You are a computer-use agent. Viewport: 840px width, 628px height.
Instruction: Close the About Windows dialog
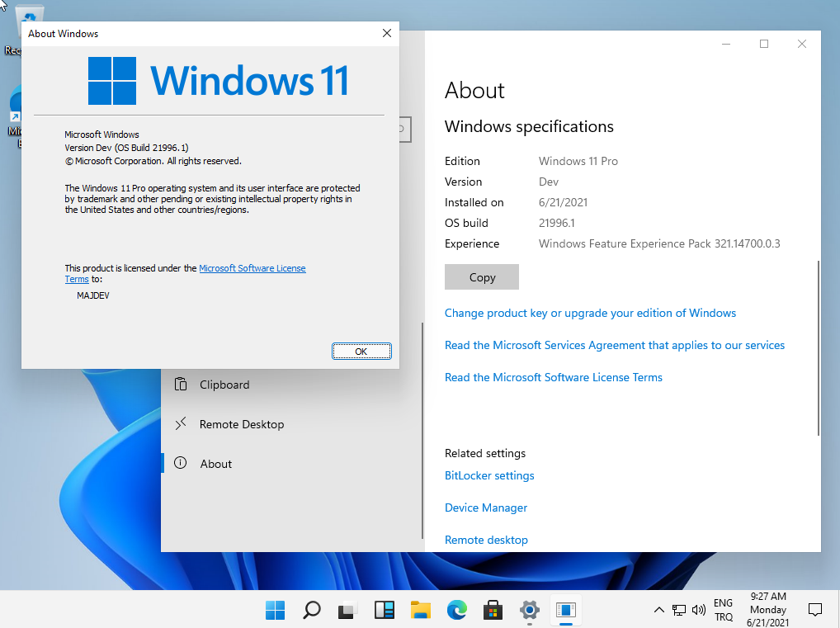click(x=387, y=33)
